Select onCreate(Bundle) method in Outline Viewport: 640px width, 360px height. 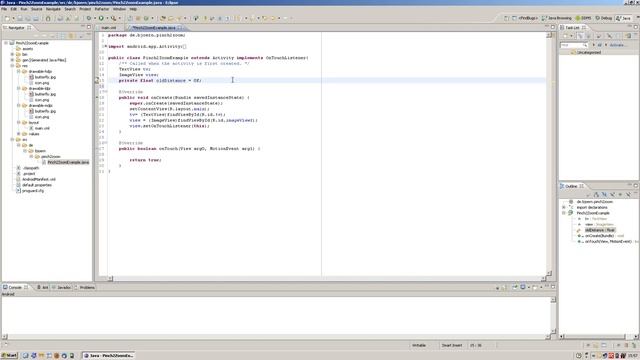[599, 236]
